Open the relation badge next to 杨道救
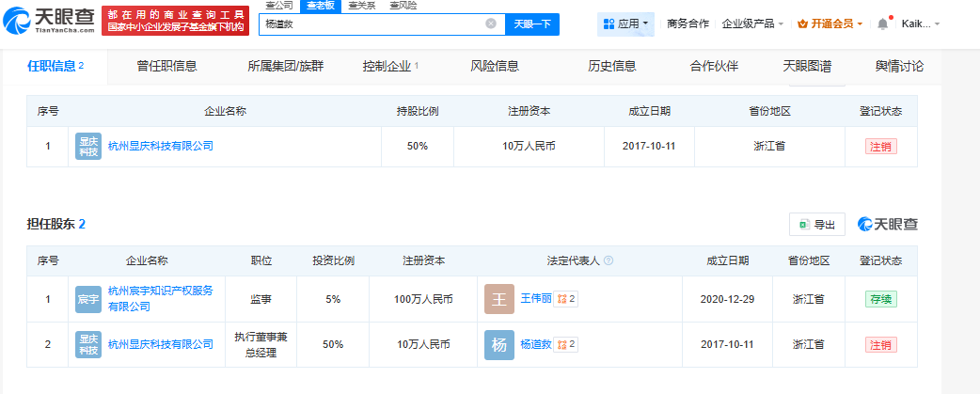The image size is (980, 394). click(565, 345)
